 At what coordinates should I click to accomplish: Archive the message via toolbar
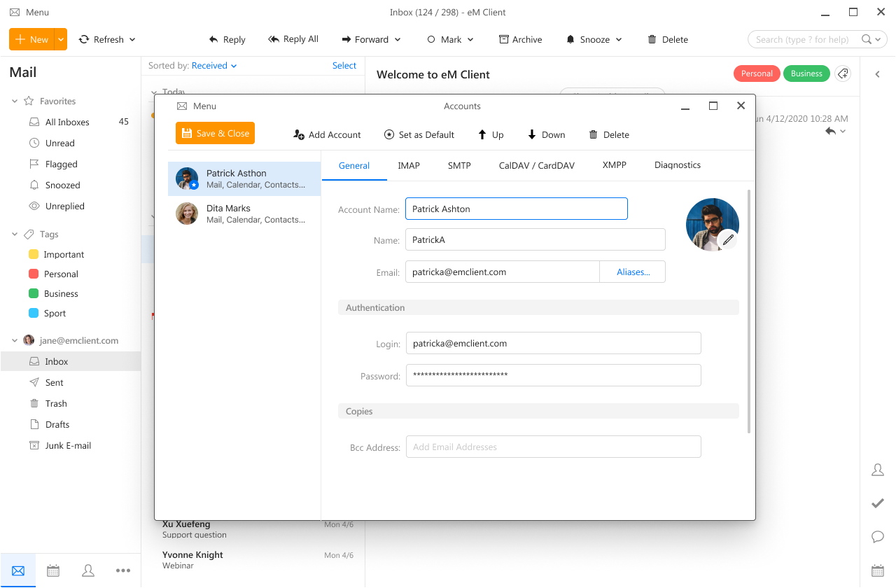520,39
